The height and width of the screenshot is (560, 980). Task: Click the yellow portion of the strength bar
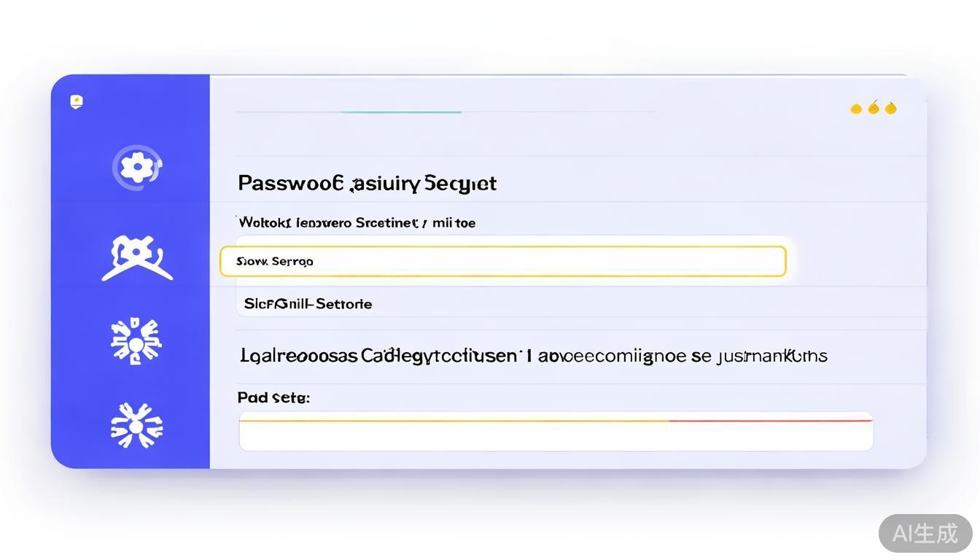pos(454,421)
